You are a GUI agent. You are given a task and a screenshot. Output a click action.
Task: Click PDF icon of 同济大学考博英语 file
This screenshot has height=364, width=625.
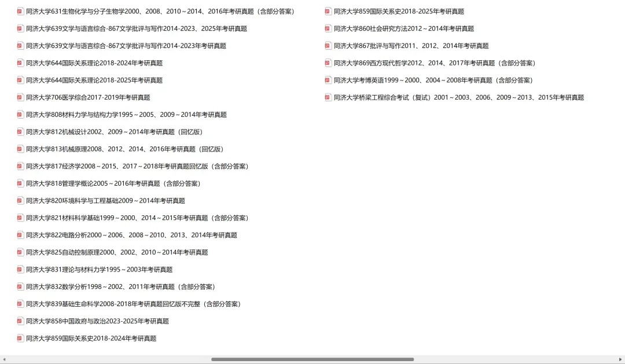pyautogui.click(x=328, y=80)
